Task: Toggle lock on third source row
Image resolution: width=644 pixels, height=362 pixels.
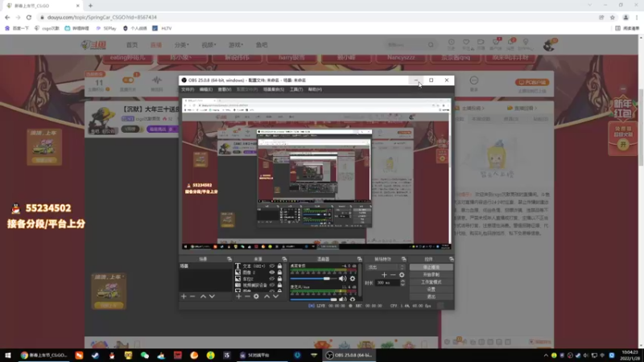Action: click(x=279, y=278)
